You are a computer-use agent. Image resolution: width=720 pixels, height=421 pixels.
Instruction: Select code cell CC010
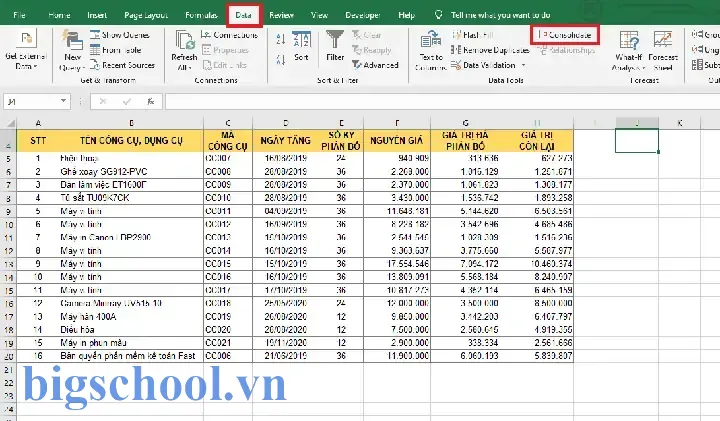pyautogui.click(x=228, y=198)
